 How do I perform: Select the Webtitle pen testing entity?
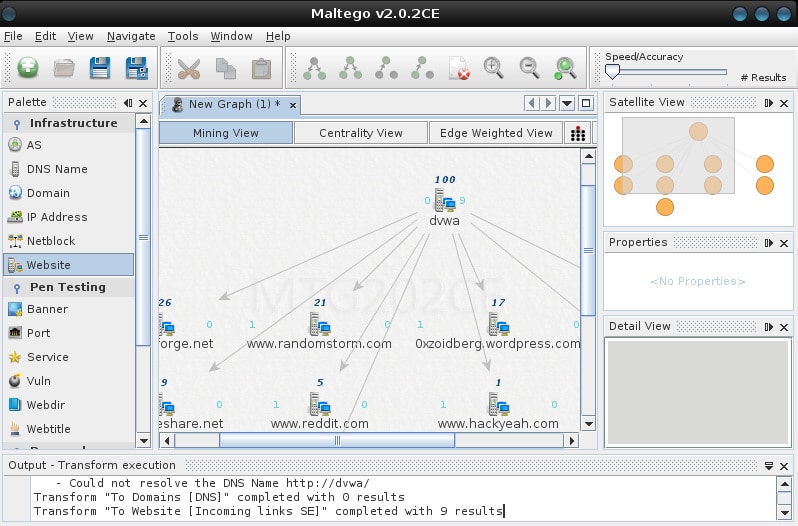click(69, 429)
